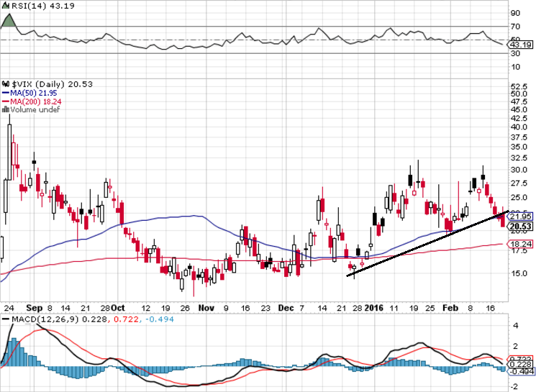Click the RSI(14) mountain icon

6,6
